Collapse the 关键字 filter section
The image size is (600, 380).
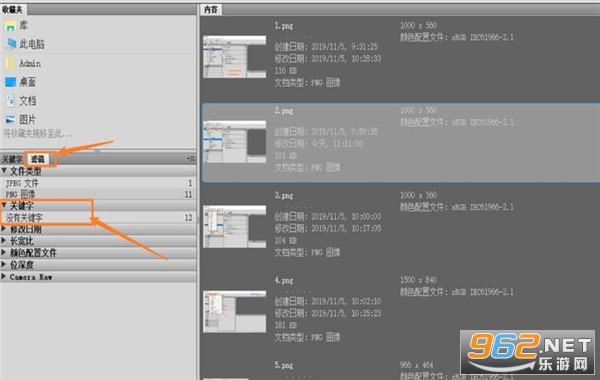(4, 205)
